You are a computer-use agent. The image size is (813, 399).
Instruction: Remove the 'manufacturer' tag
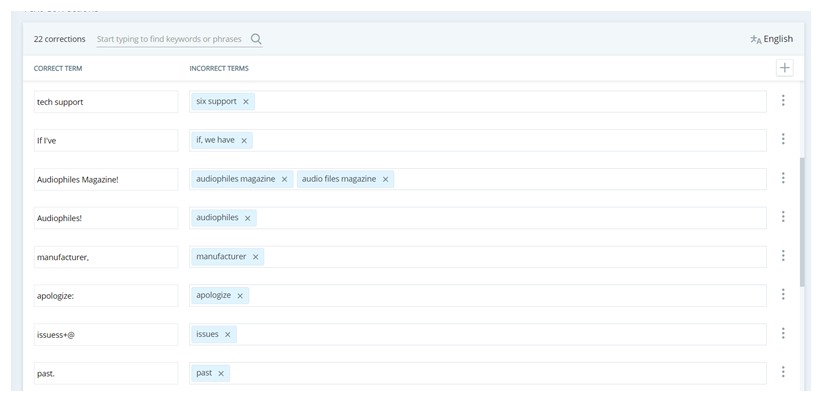255,257
